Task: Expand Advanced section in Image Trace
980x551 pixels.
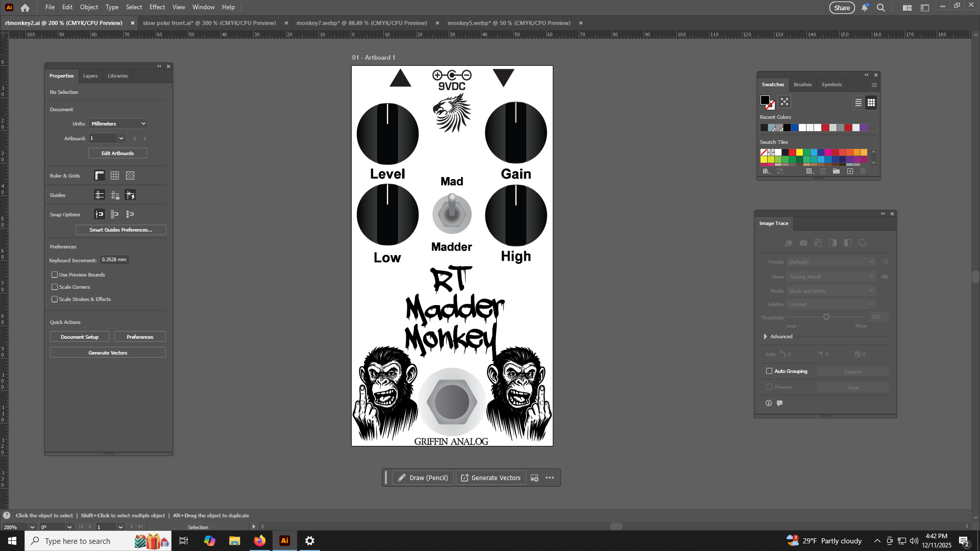Action: [765, 337]
